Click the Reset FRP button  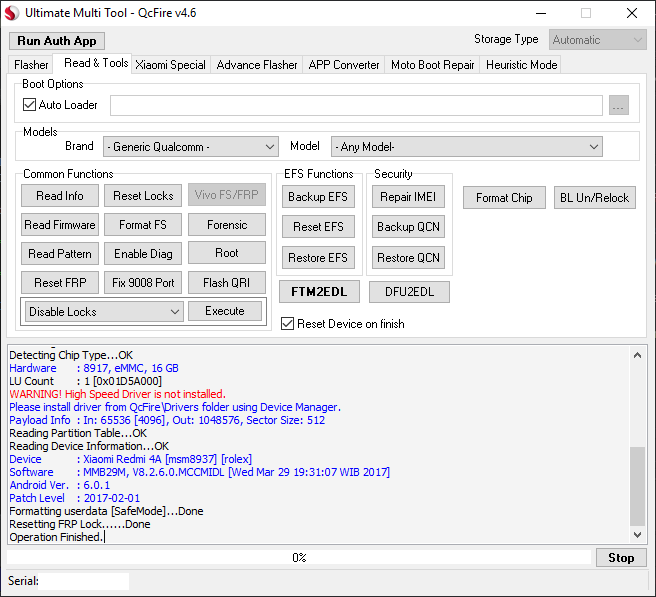[x=60, y=282]
